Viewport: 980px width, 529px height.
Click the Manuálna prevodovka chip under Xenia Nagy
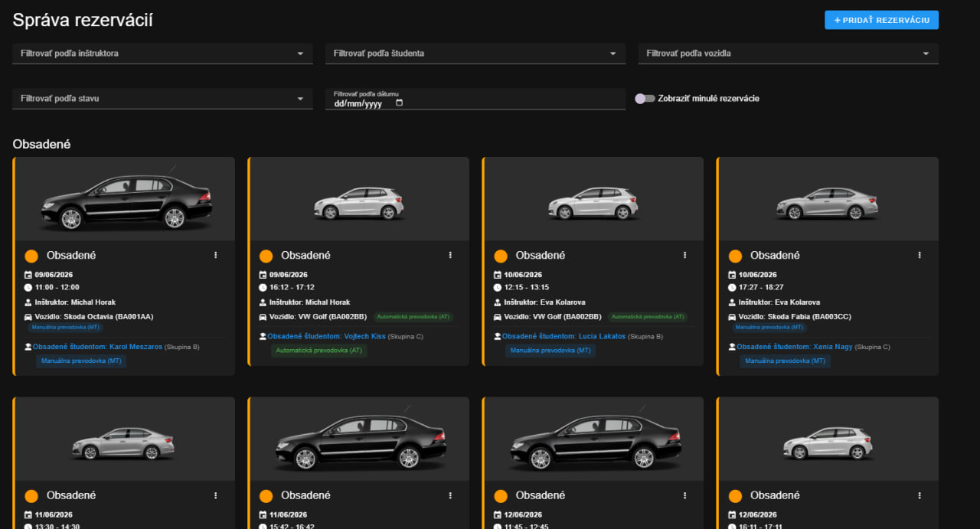pyautogui.click(x=785, y=361)
